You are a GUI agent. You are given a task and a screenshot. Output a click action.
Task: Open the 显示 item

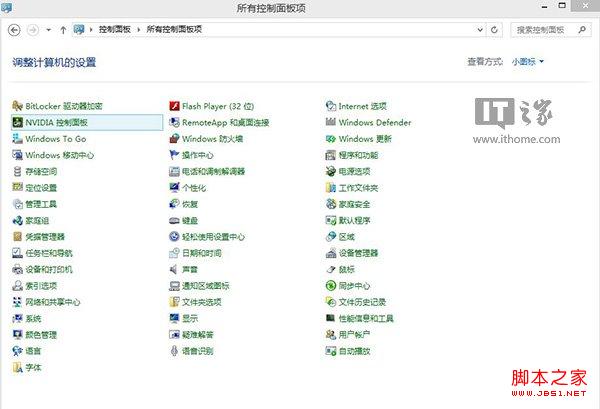click(184, 318)
